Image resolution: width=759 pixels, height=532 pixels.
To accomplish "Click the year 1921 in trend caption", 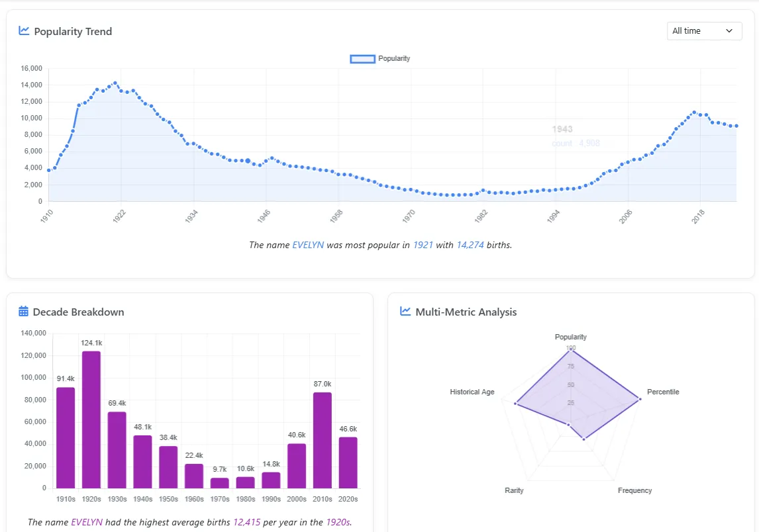I will pyautogui.click(x=423, y=245).
